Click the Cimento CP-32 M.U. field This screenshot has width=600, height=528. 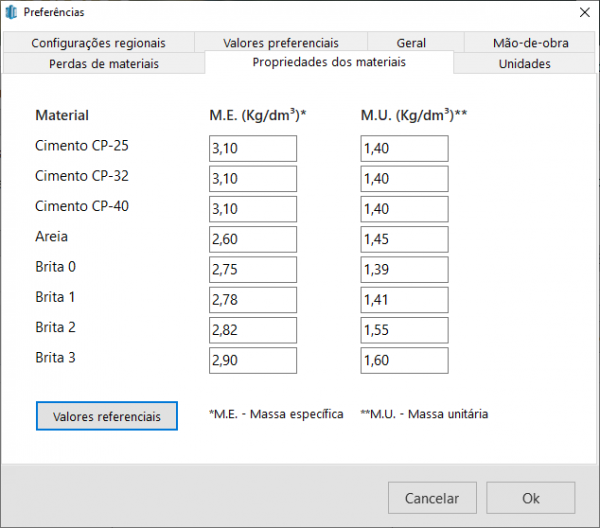tap(404, 179)
